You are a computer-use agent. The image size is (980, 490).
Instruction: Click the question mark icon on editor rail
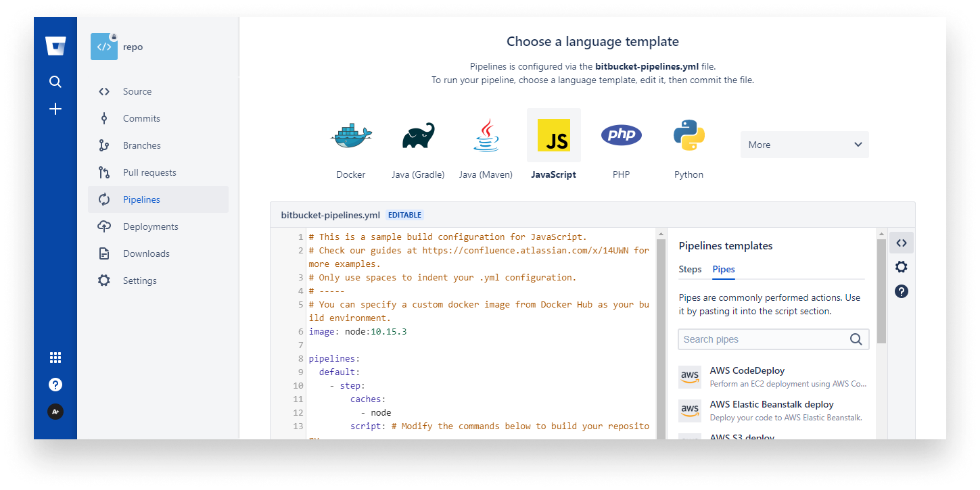[x=902, y=291]
